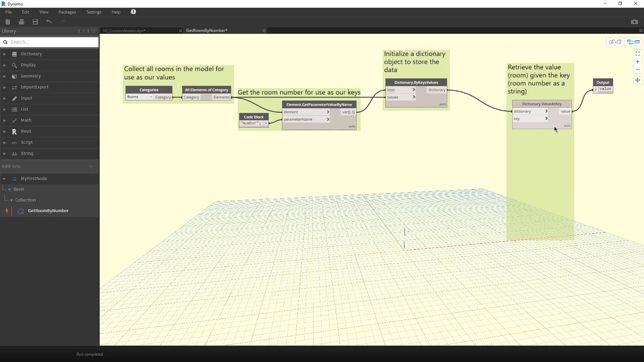Click the Pan mode icon
The height and width of the screenshot is (362, 644).
637,80
